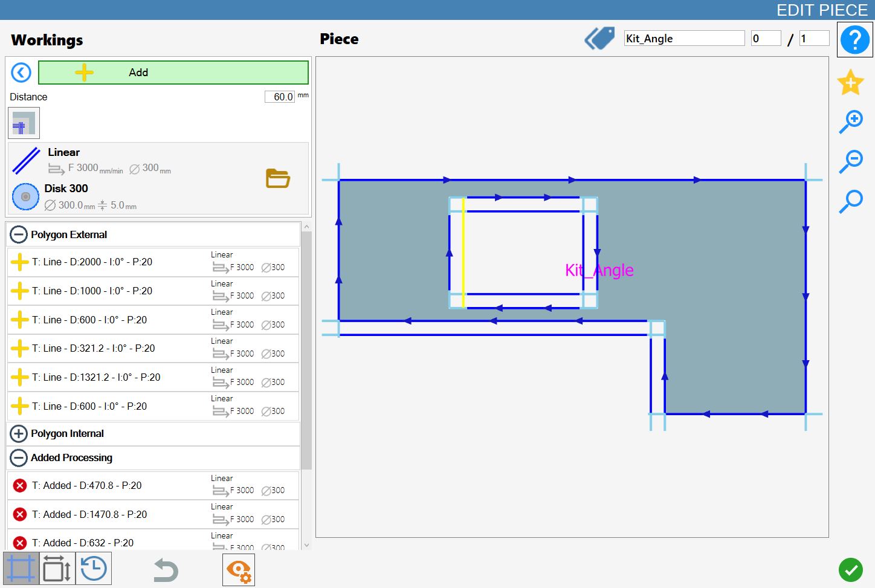Remove the Added D:632 processing

pyautogui.click(x=20, y=543)
